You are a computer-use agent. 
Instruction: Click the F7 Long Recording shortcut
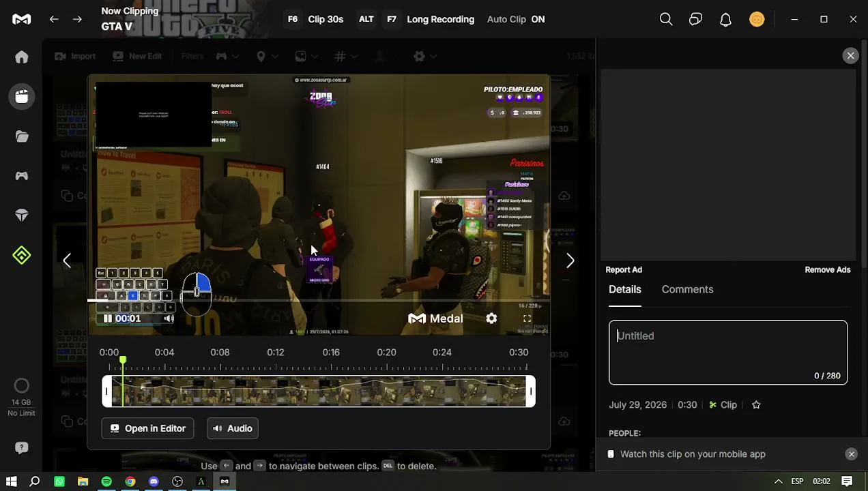click(x=430, y=19)
